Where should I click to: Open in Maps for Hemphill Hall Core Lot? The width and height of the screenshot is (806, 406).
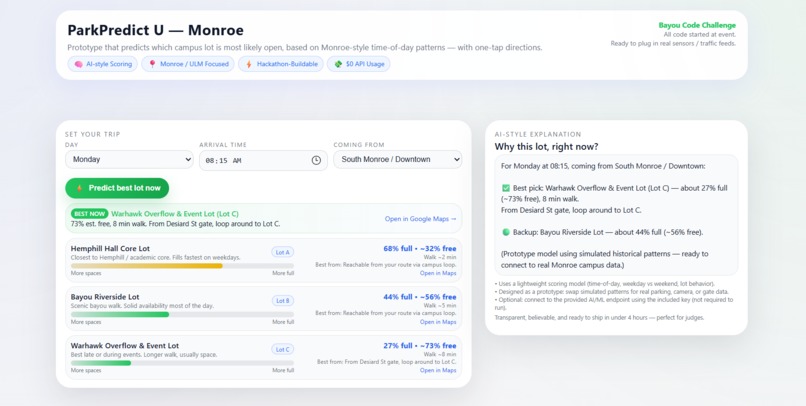tap(438, 273)
